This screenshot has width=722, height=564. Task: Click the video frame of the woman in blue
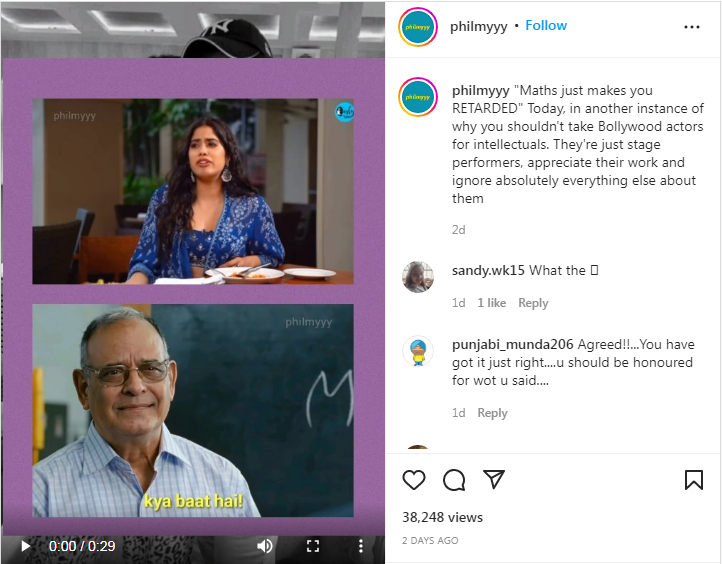point(193,191)
